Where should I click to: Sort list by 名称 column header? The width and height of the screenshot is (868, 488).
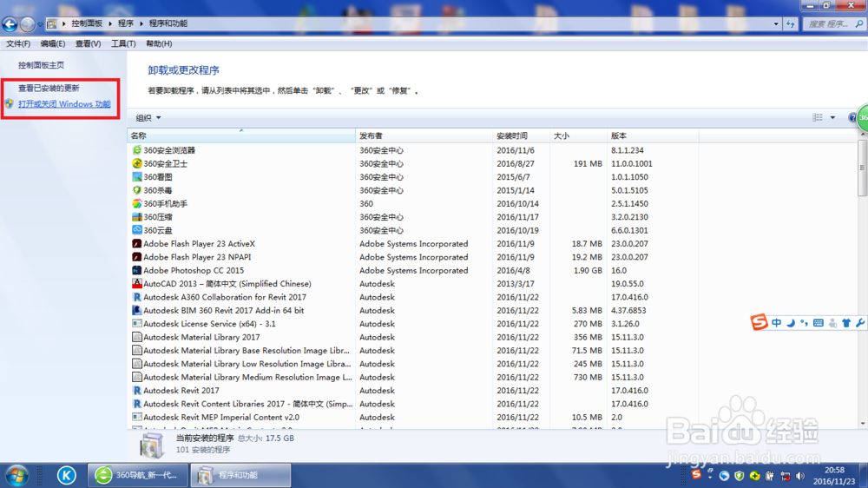(240, 135)
